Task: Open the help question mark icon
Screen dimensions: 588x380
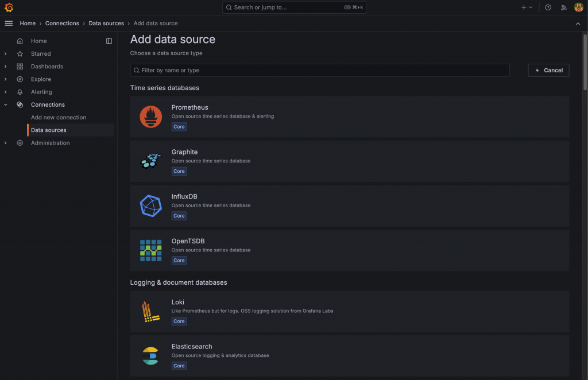Action: [548, 7]
